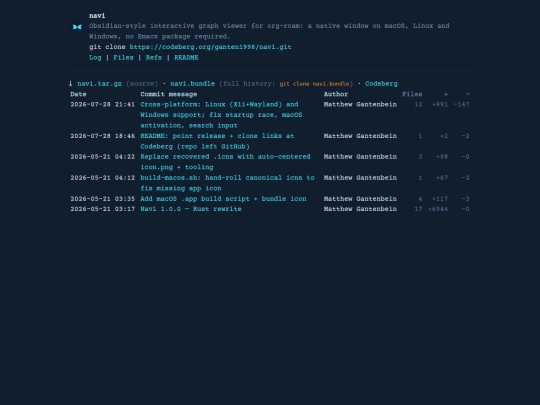Image resolution: width=540 pixels, height=405 pixels.
Task: Click the date 2026-05-21 03:17
Action: tap(103, 209)
